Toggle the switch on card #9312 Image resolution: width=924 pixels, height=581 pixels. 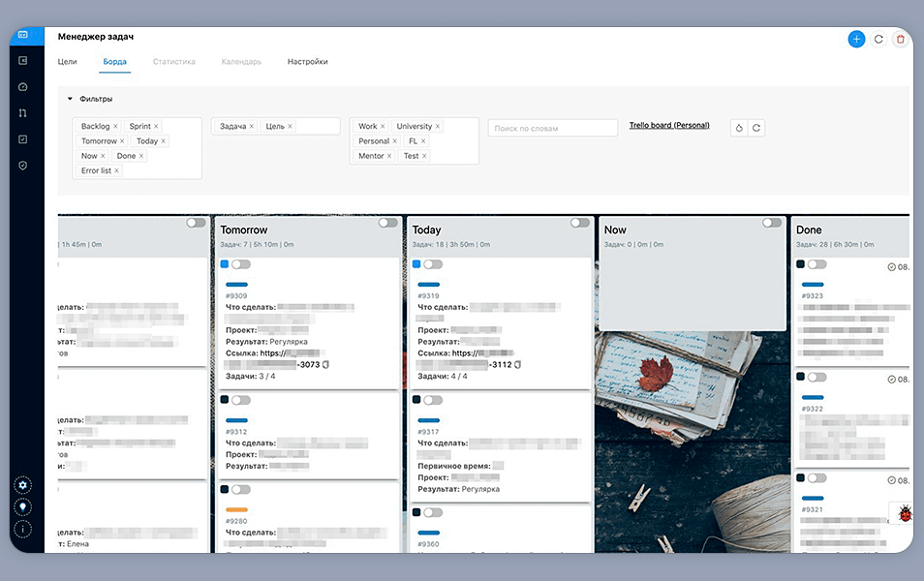[x=241, y=400]
